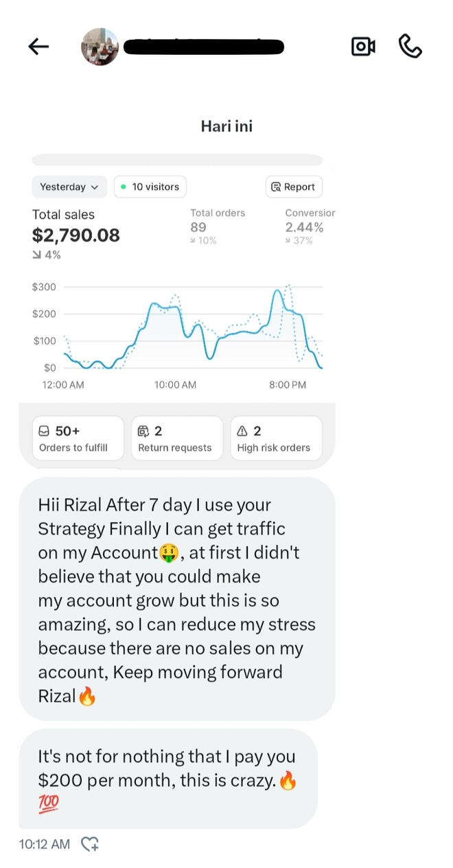Tap the 10:12 AM message timestamp
This screenshot has height=868, width=453.
pos(44,844)
